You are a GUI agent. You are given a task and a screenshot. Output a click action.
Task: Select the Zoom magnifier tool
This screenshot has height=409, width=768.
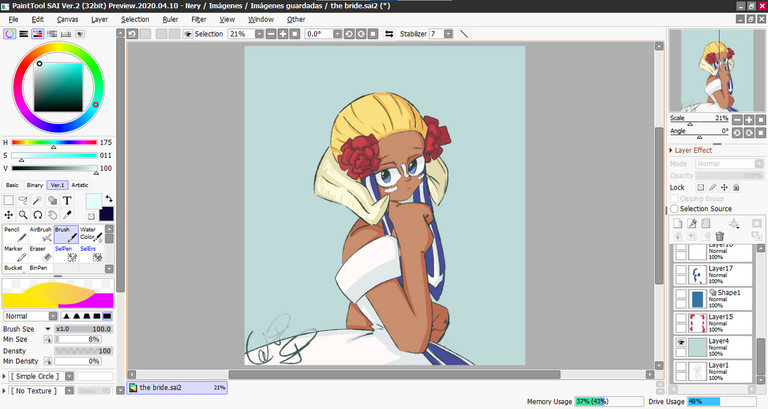pyautogui.click(x=23, y=215)
